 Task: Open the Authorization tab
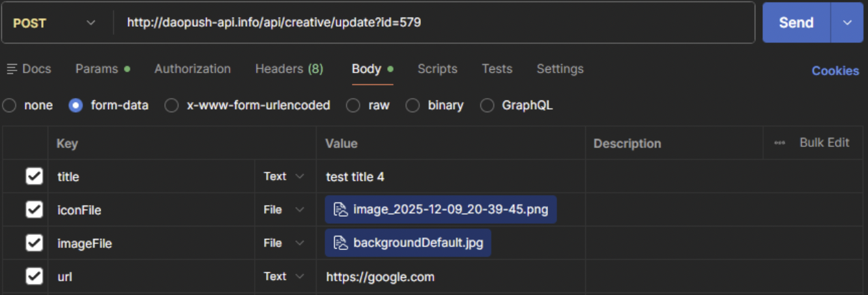192,69
